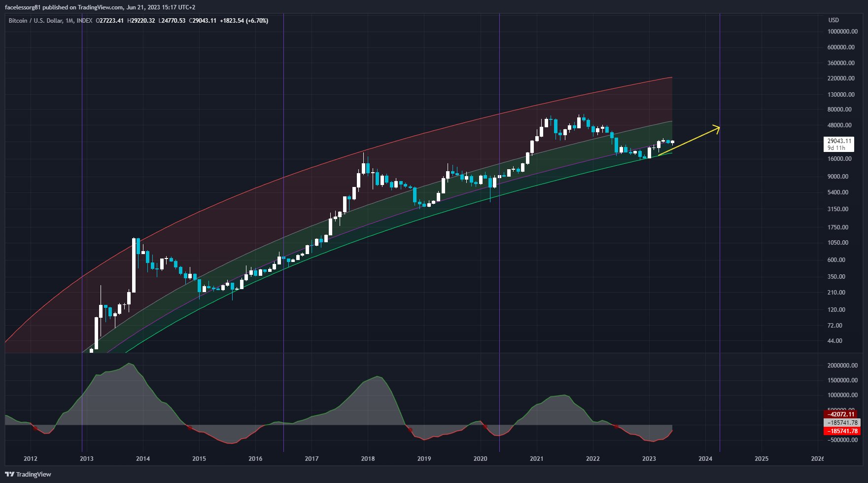The width and height of the screenshot is (868, 483).
Task: Click the 350.00 price axis label
Action: click(836, 277)
